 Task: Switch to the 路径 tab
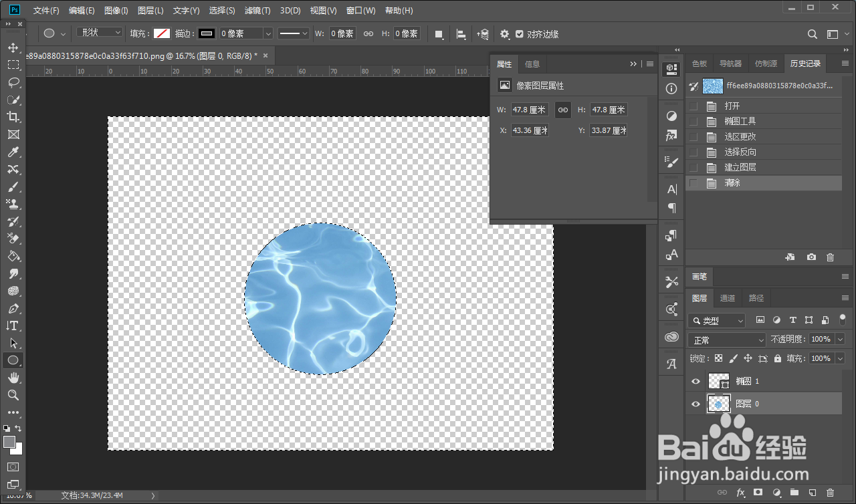coord(756,298)
